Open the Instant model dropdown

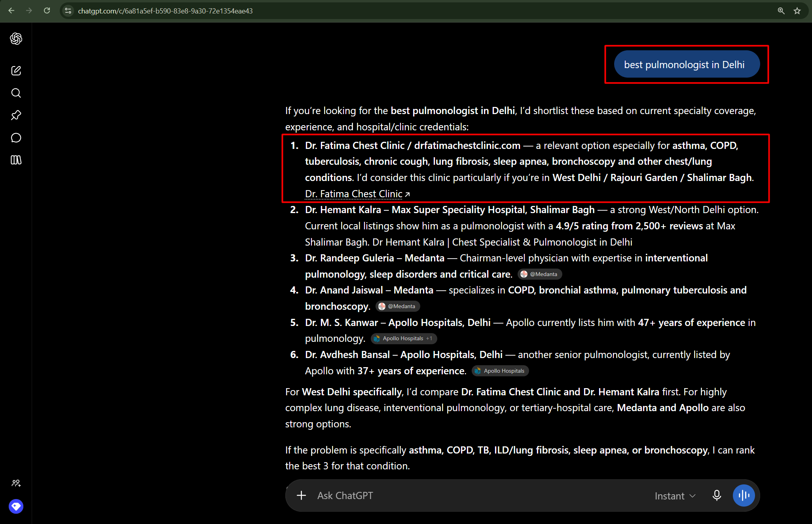675,496
